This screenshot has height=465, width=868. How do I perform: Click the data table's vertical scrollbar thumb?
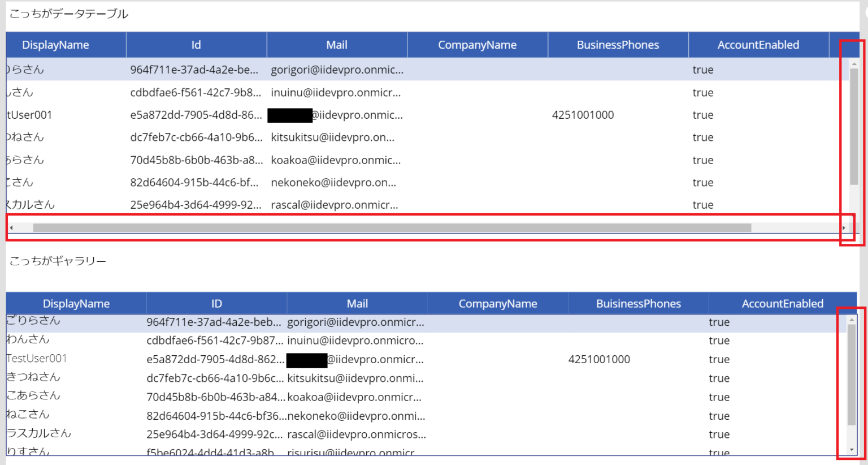pos(854,126)
